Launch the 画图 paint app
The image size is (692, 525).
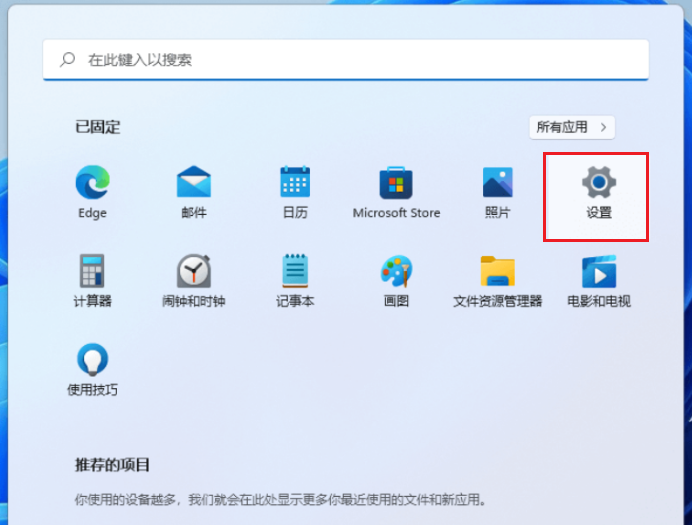tap(396, 281)
